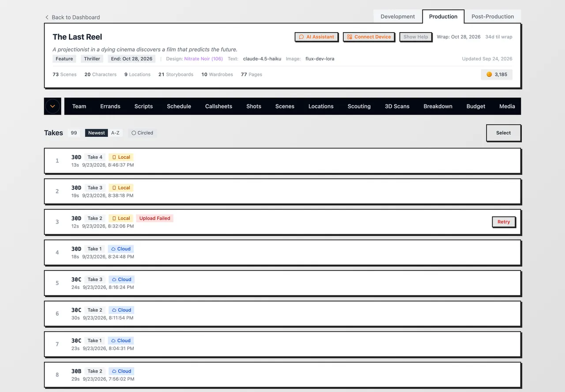Viewport: 565px width, 392px height.
Task: Click the Upload Failed status label
Action: click(x=154, y=218)
